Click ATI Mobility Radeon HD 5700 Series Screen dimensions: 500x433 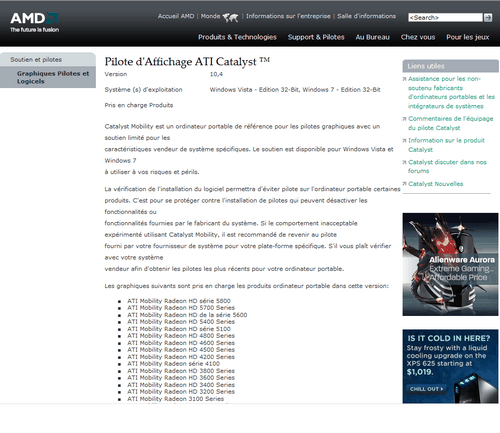[181, 307]
